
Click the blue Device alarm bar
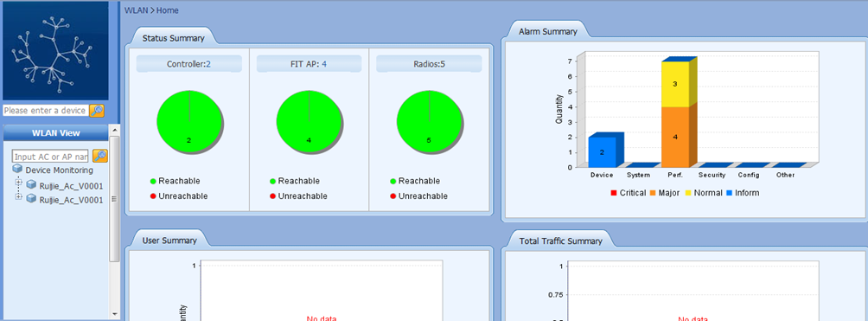(x=603, y=152)
